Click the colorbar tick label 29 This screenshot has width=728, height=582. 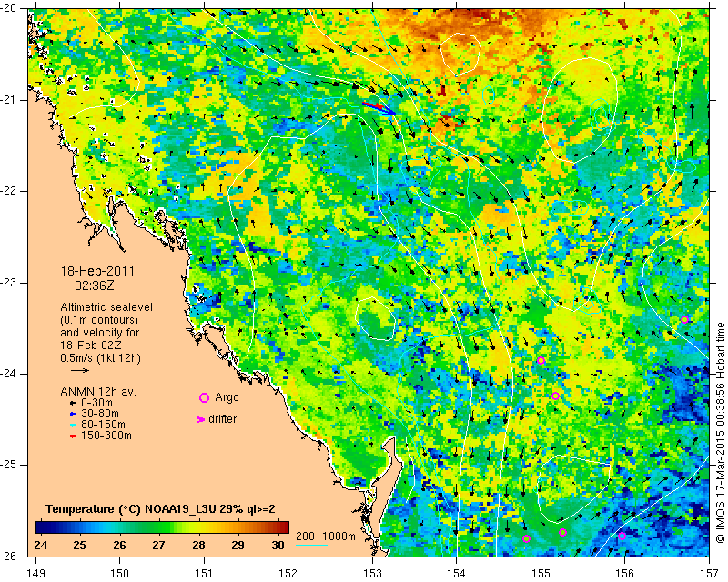238,546
